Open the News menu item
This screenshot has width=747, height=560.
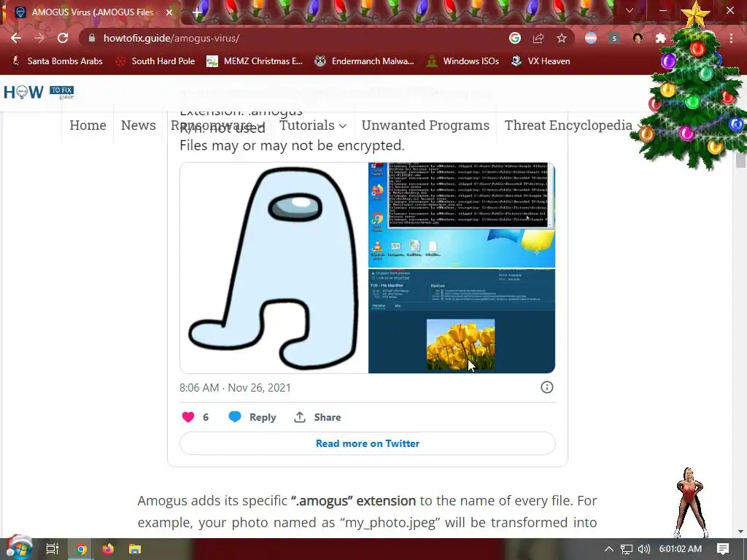tap(138, 125)
